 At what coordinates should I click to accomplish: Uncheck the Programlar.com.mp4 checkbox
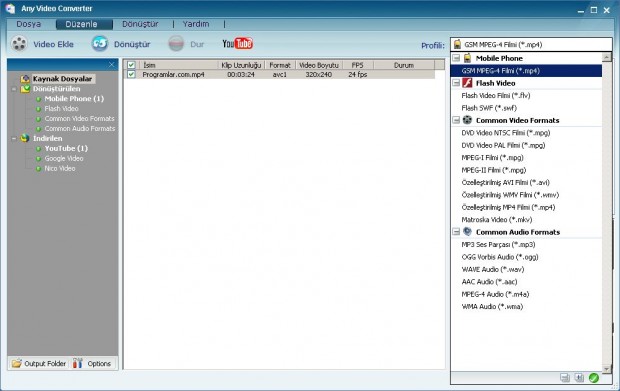pos(131,74)
